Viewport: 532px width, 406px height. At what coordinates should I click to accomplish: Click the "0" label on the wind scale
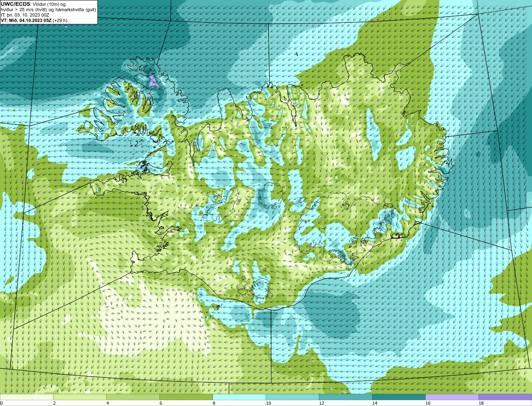[x=2, y=403]
